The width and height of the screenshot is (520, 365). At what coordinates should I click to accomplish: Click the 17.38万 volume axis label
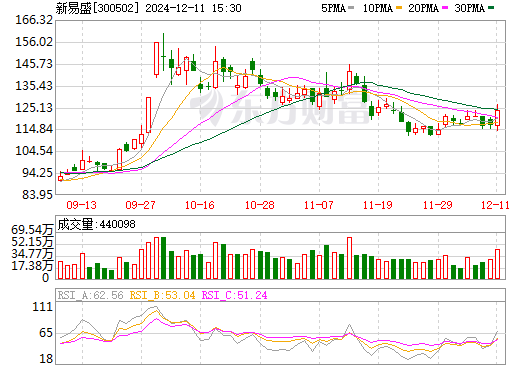(x=32, y=266)
